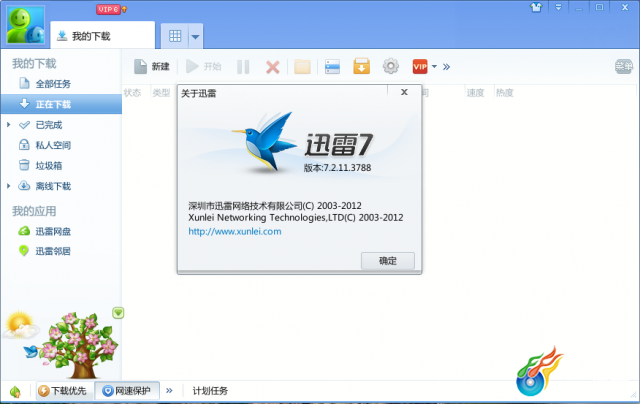
Task: Select 正在下载 in sidebar
Action: click(61, 104)
